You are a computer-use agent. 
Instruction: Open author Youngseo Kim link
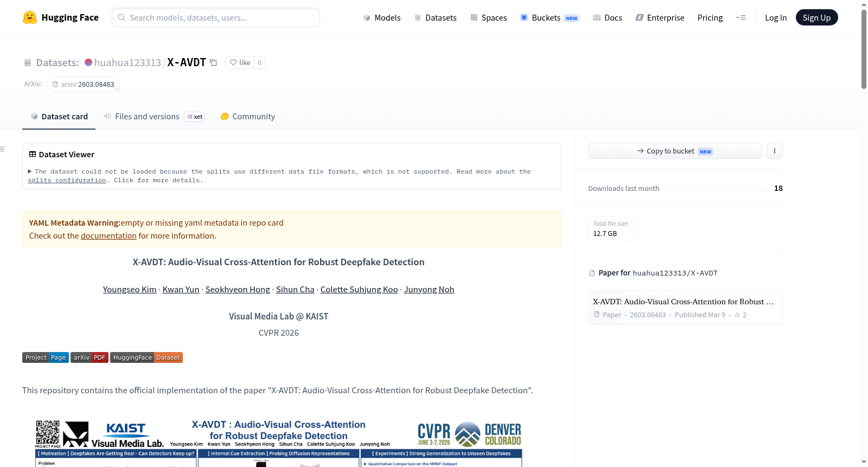coord(130,290)
